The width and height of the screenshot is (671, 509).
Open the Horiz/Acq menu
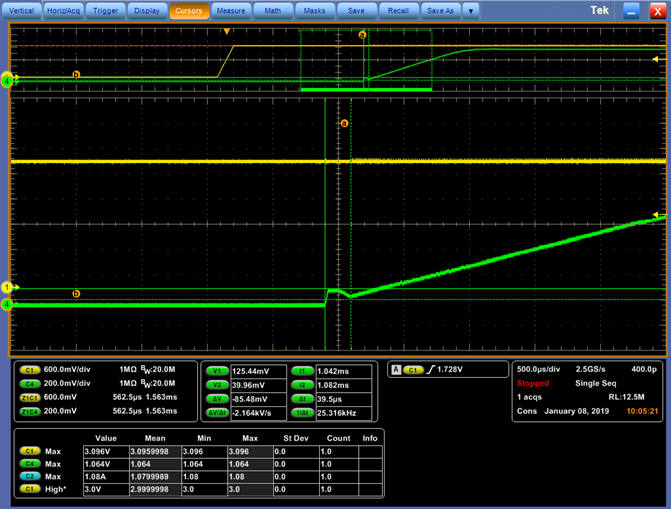pos(63,11)
